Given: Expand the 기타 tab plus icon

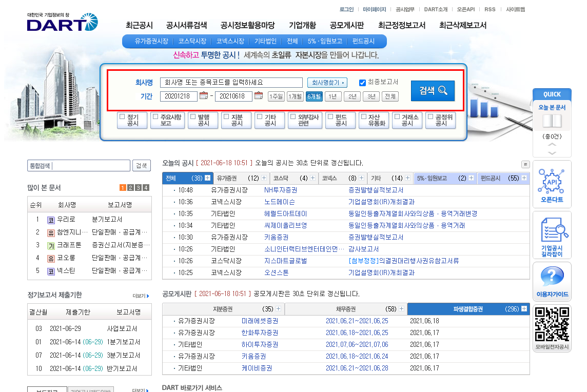Looking at the screenshot, I should (408, 178).
